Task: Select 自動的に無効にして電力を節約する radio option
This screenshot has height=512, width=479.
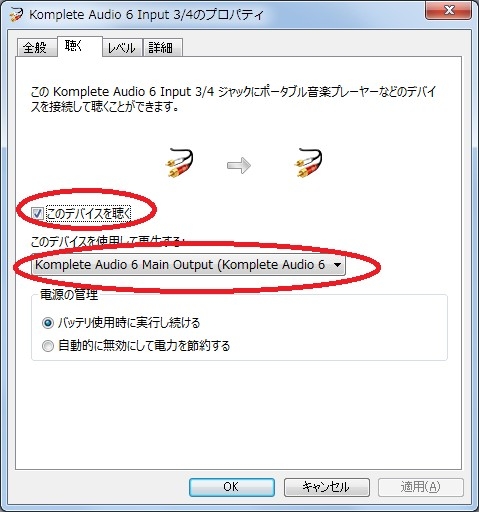Action: (48, 346)
